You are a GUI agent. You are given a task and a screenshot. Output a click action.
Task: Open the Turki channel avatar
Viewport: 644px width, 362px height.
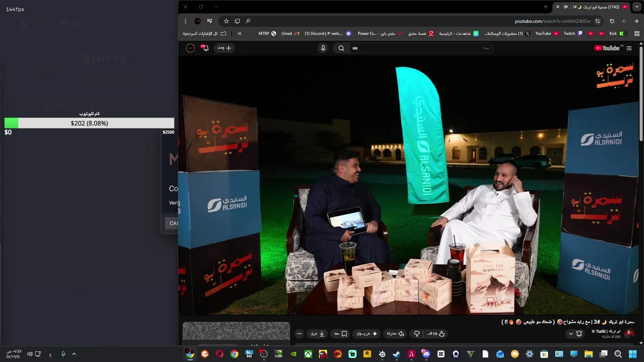629,334
